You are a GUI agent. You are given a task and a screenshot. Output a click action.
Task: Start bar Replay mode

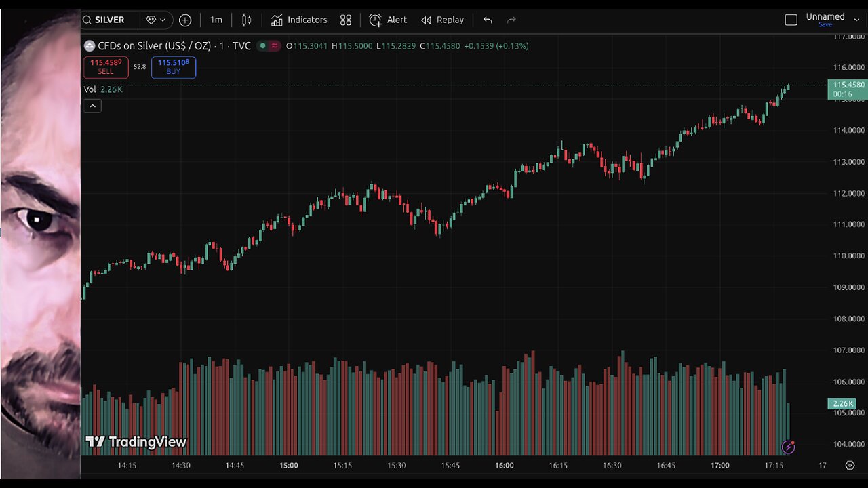tap(443, 20)
